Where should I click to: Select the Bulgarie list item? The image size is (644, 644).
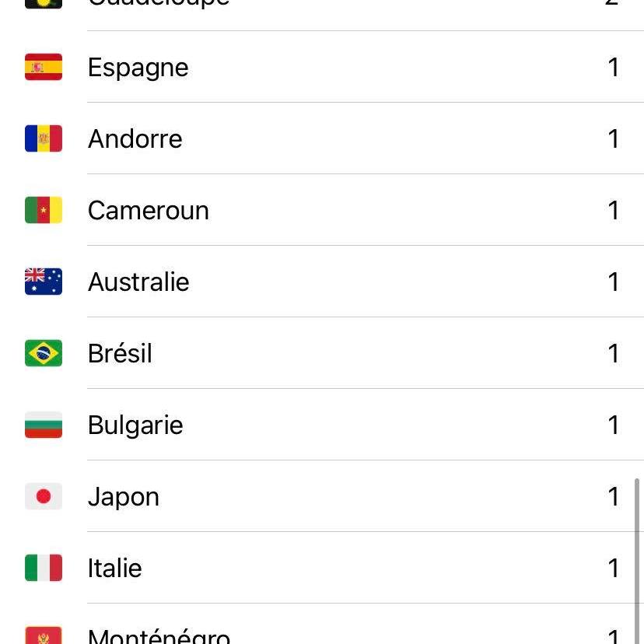[x=135, y=425]
